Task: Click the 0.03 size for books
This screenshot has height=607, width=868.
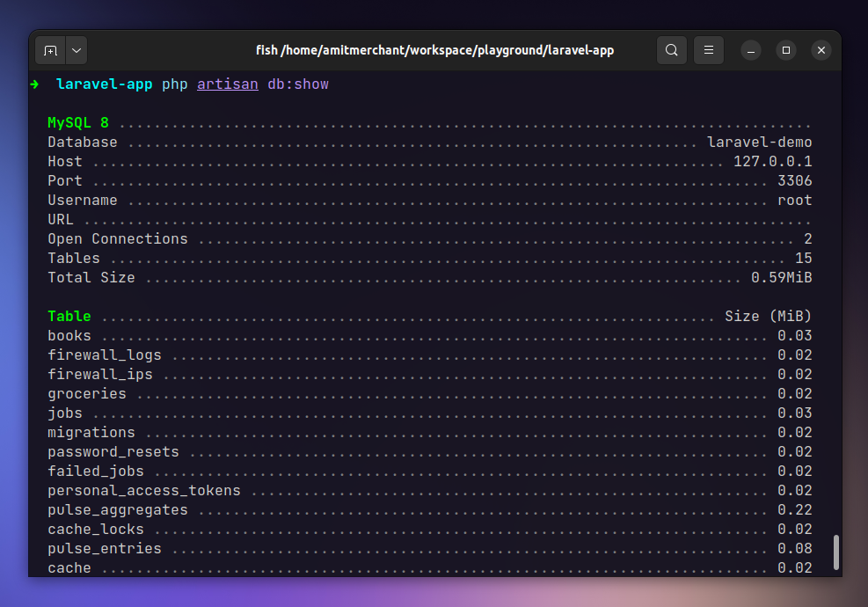Action: point(794,336)
